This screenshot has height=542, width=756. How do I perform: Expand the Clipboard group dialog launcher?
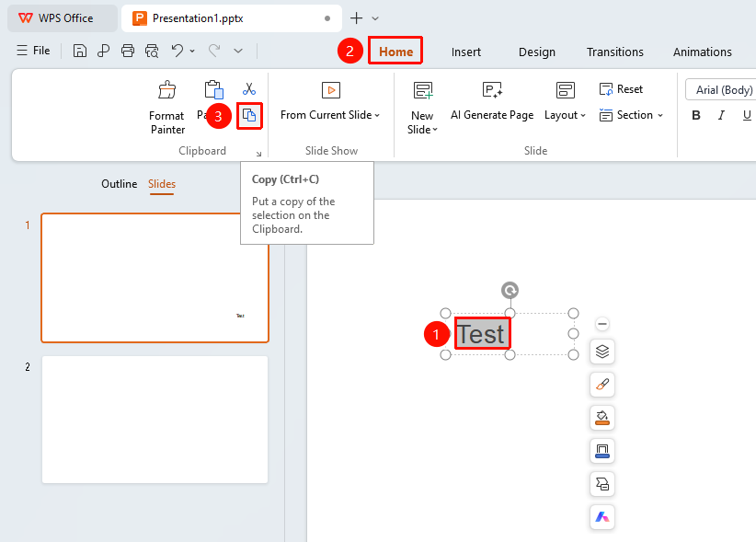pos(259,154)
